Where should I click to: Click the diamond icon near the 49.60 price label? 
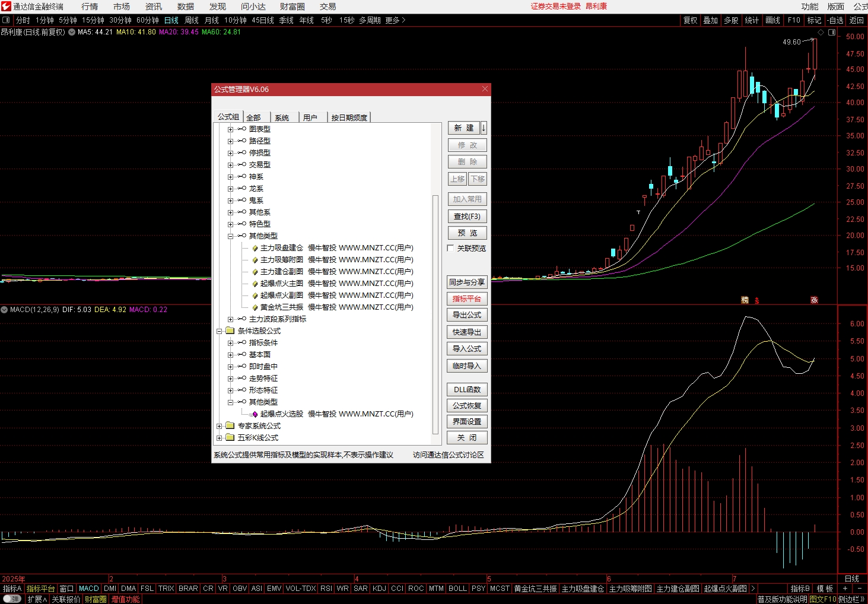pyautogui.click(x=821, y=33)
